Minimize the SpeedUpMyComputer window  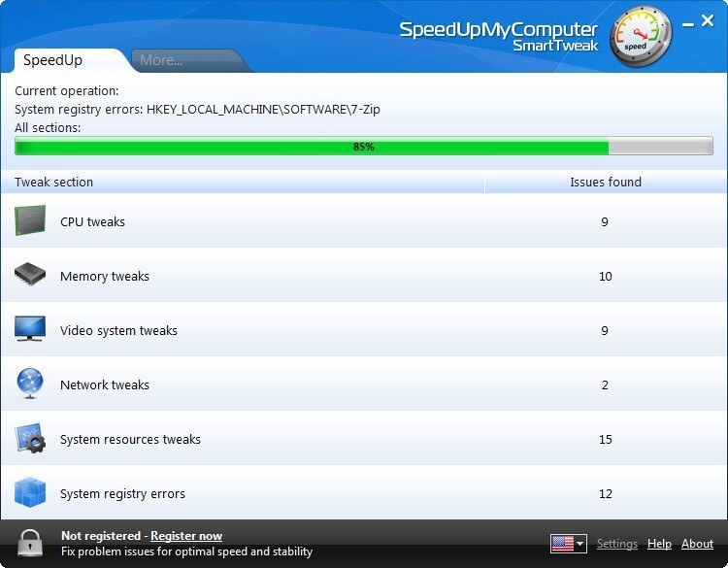coord(688,24)
